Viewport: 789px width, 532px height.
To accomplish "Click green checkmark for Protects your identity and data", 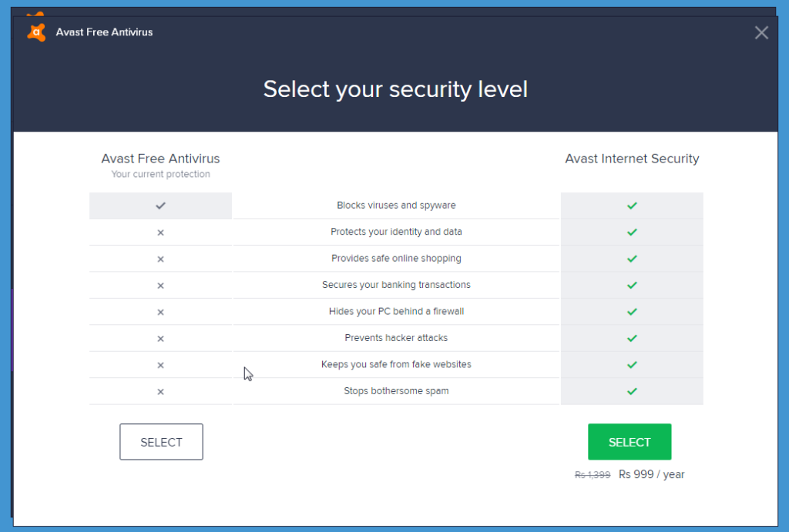I will [x=632, y=233].
